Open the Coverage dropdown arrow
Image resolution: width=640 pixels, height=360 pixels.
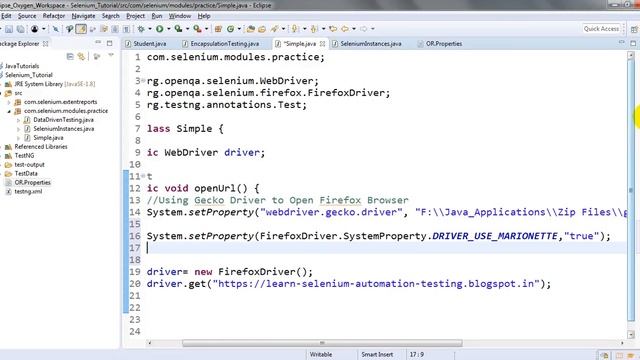pos(187,29)
